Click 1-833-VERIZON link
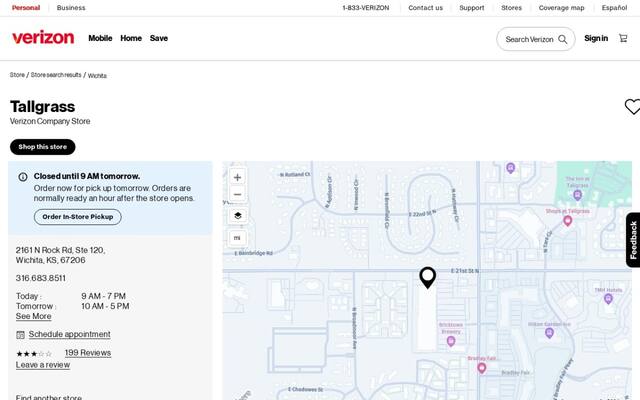This screenshot has height=400, width=640. coord(366,8)
